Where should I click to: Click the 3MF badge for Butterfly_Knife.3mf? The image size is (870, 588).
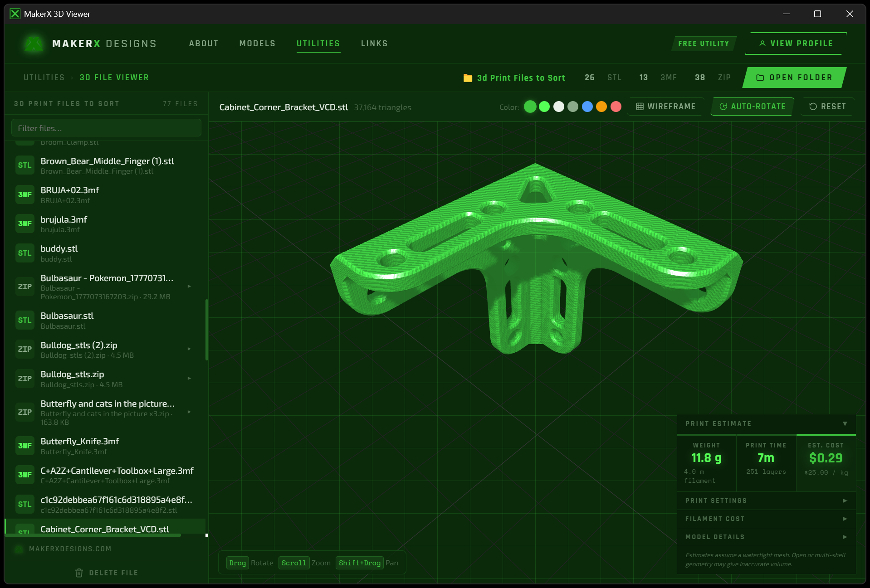tap(25, 446)
